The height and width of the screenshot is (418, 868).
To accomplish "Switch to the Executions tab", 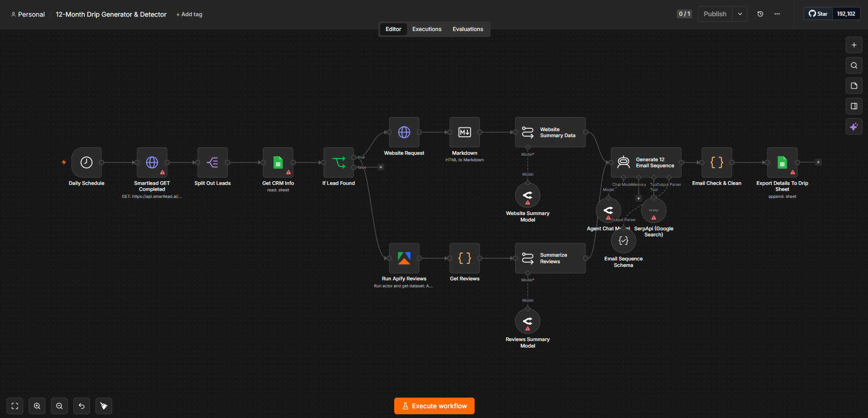I will pyautogui.click(x=427, y=29).
